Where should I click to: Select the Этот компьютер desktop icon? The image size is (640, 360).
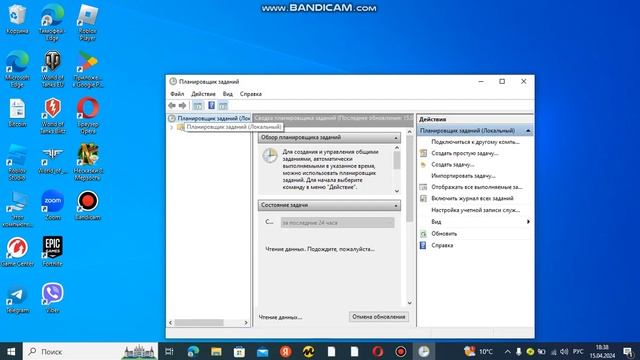pyautogui.click(x=17, y=209)
